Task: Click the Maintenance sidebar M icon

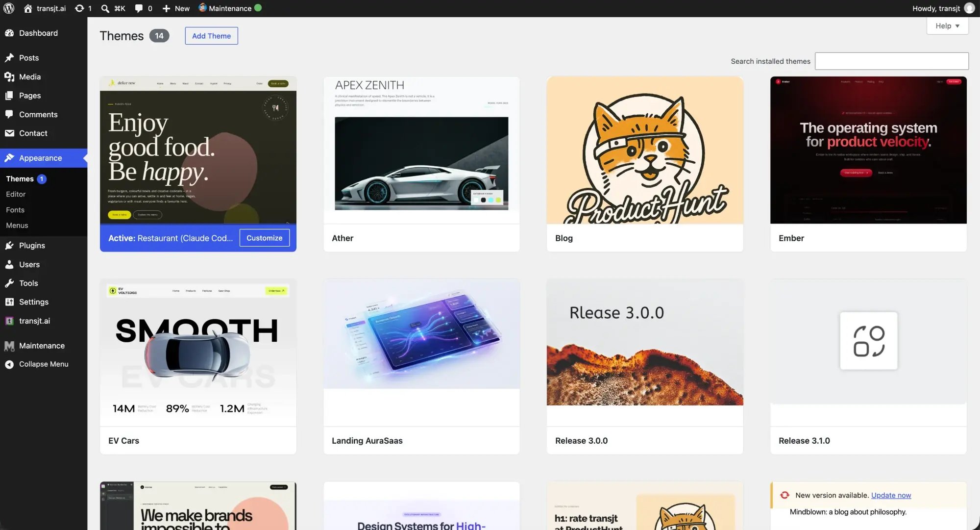Action: click(x=9, y=346)
